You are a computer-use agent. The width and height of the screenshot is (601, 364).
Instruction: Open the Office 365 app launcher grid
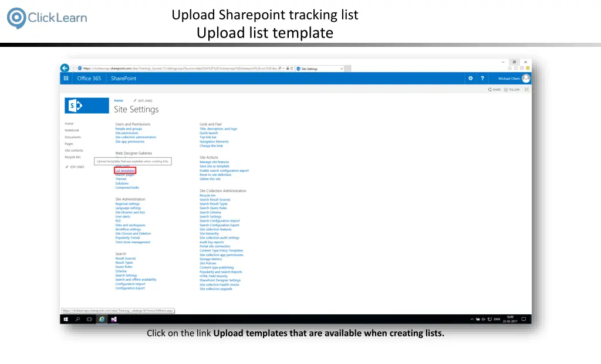66,78
